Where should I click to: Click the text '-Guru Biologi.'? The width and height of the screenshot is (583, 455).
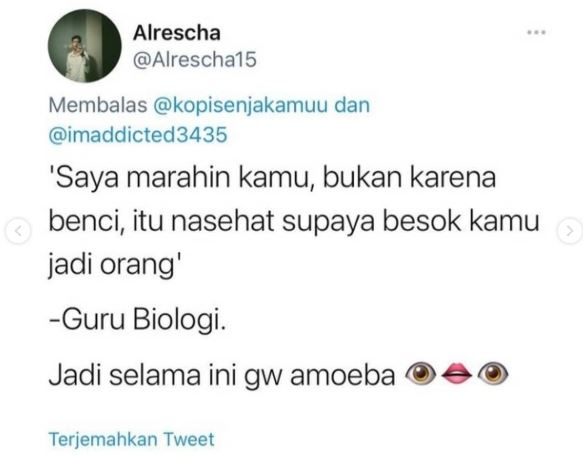(137, 319)
